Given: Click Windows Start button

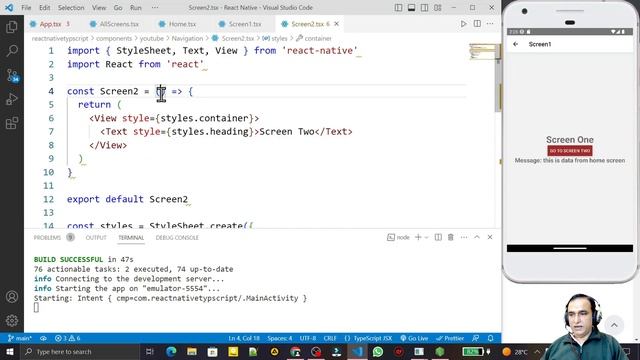Looking at the screenshot, I should coord(9,351).
